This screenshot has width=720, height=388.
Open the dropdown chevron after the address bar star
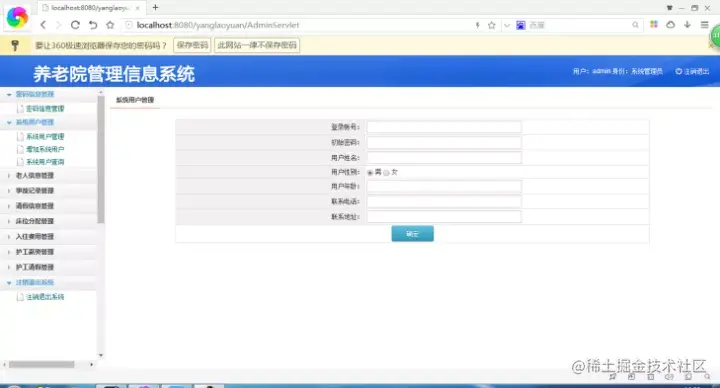point(507,25)
